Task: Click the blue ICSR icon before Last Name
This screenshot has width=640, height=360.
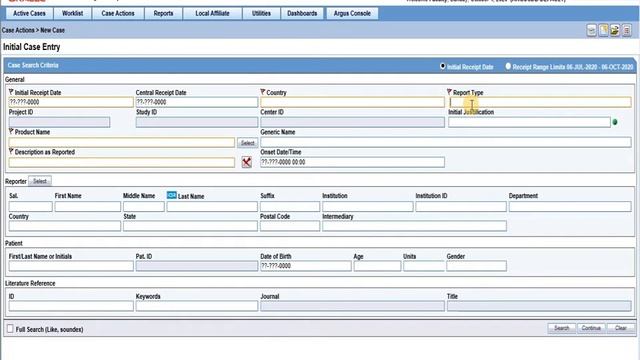Action: (x=171, y=196)
